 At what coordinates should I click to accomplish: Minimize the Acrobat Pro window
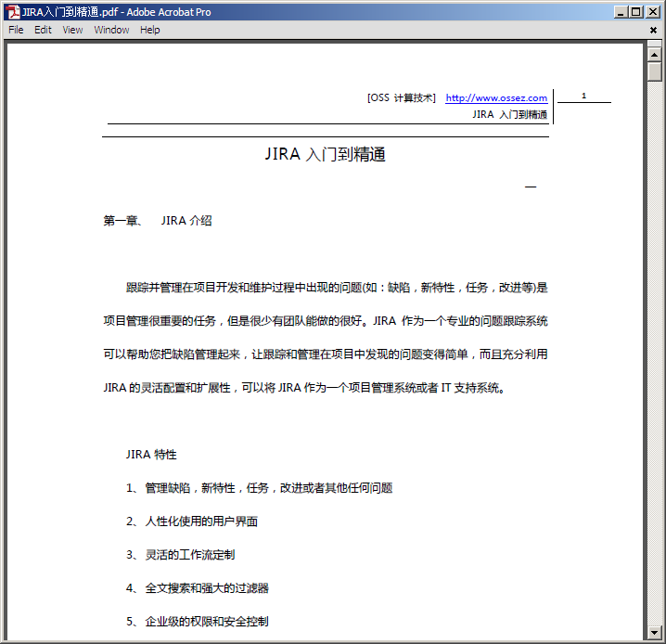coord(621,12)
